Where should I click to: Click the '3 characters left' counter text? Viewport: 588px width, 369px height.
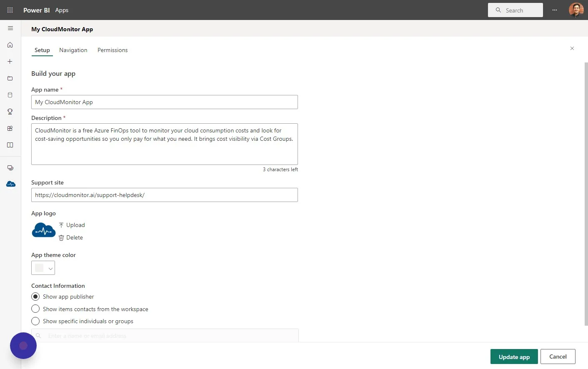tap(280, 170)
